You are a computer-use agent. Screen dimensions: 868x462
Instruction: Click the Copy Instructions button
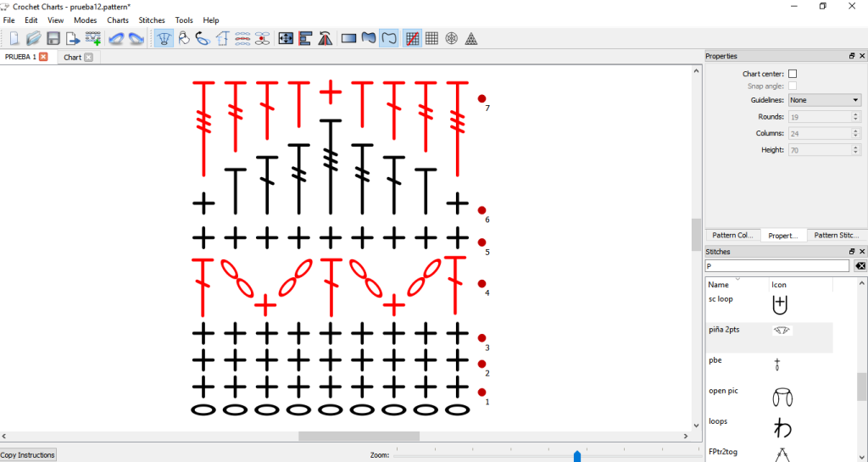(28, 455)
